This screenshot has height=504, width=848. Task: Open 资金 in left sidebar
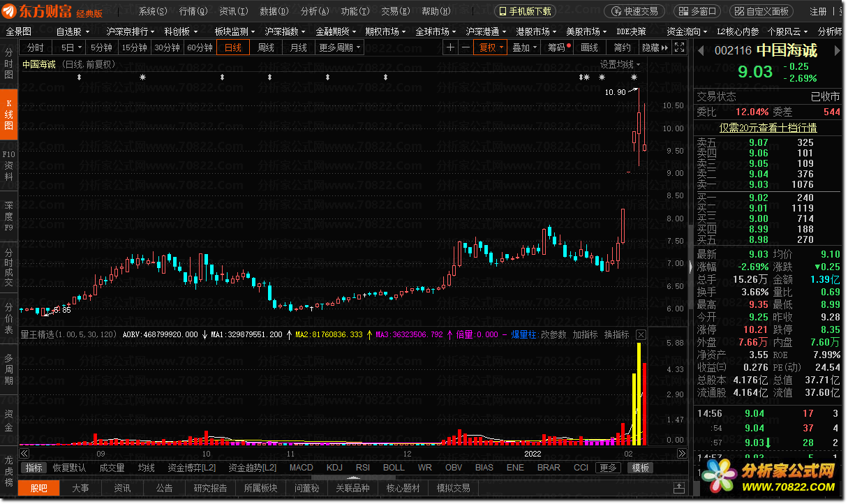tap(9, 420)
